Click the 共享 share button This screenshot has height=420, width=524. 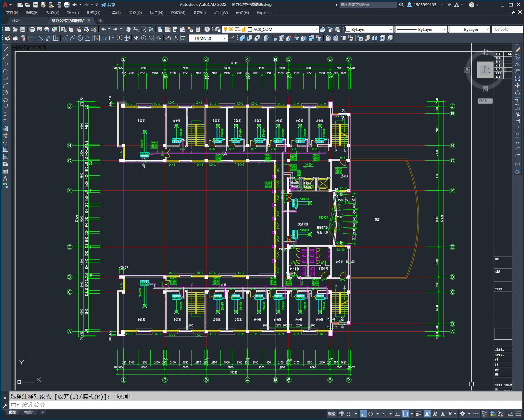pos(108,5)
